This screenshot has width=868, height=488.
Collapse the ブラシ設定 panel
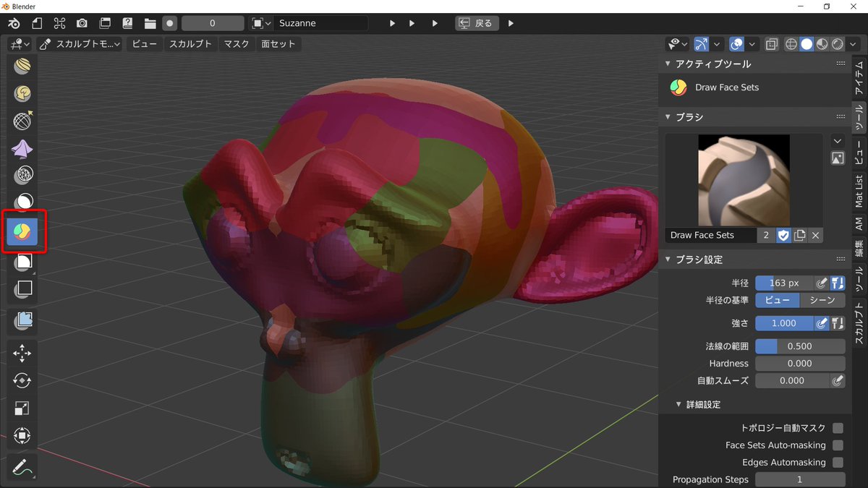coord(668,260)
